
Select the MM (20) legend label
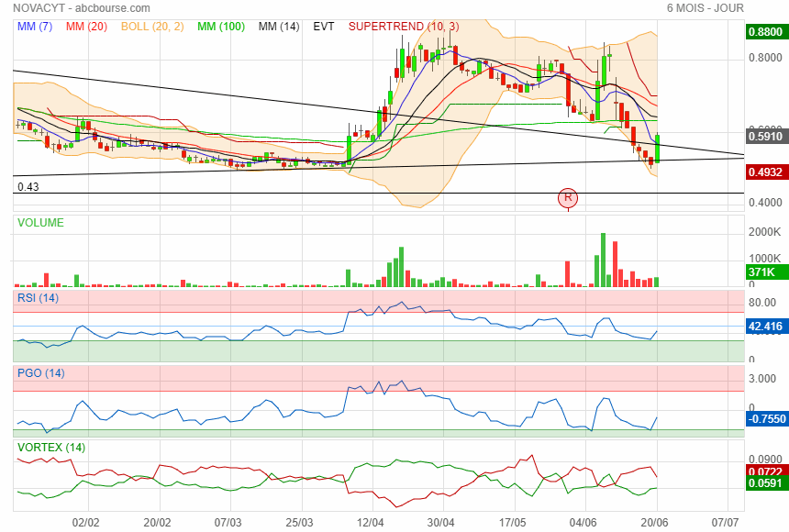[86, 27]
